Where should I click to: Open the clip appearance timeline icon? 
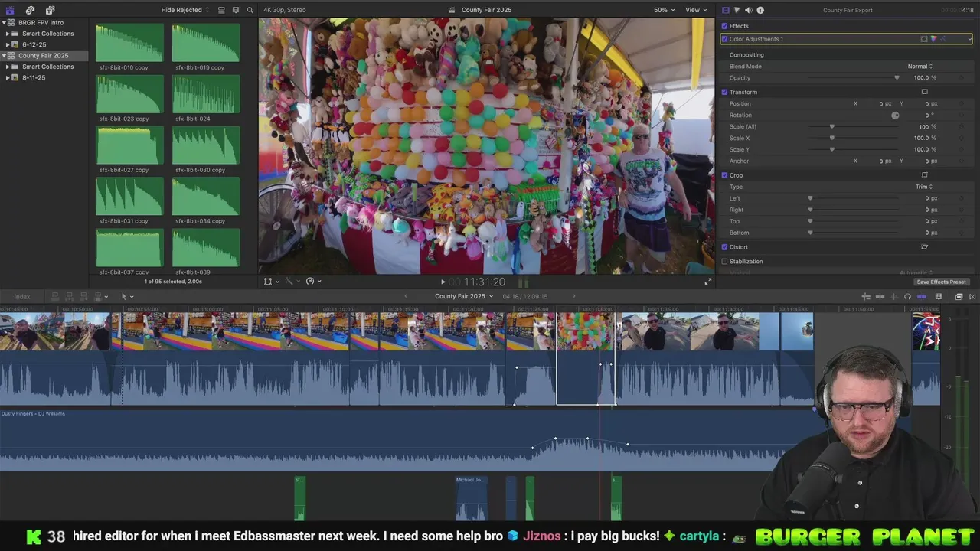939,296
